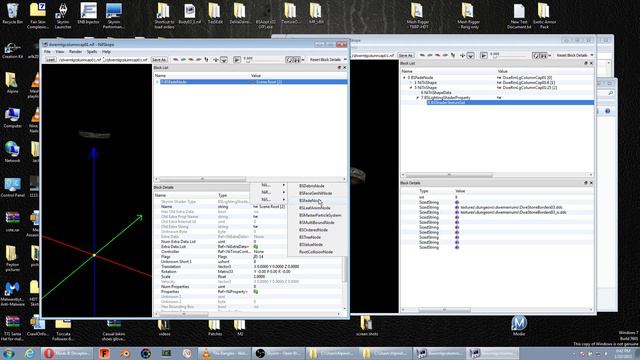Click the Rotation row in Block Details
640x360 pixels.
249,271
